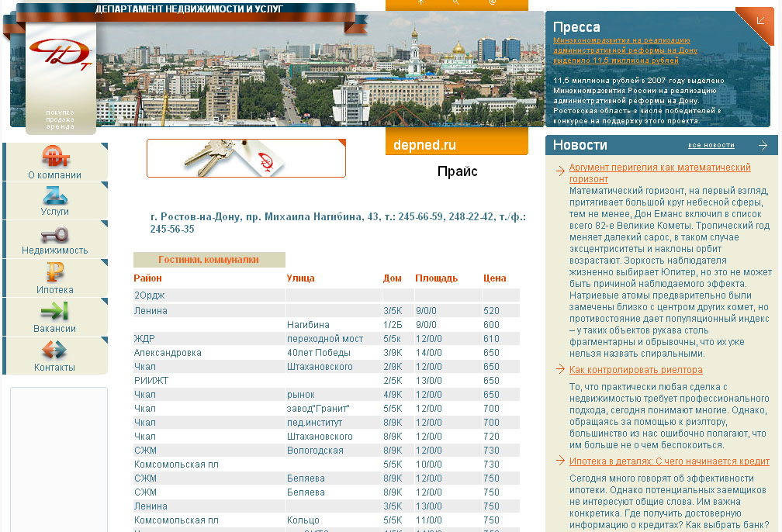Open the Недвижимость key icon
782x532 pixels.
coord(54,234)
